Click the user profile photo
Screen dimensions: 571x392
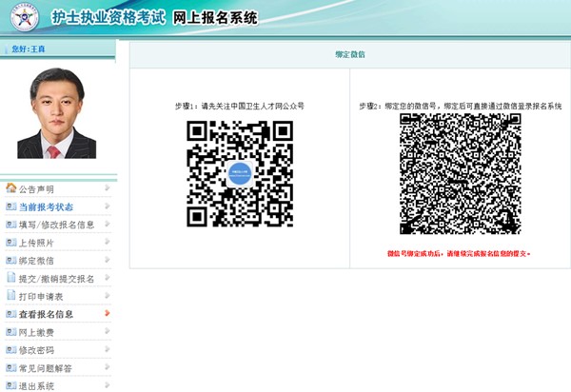point(57,113)
